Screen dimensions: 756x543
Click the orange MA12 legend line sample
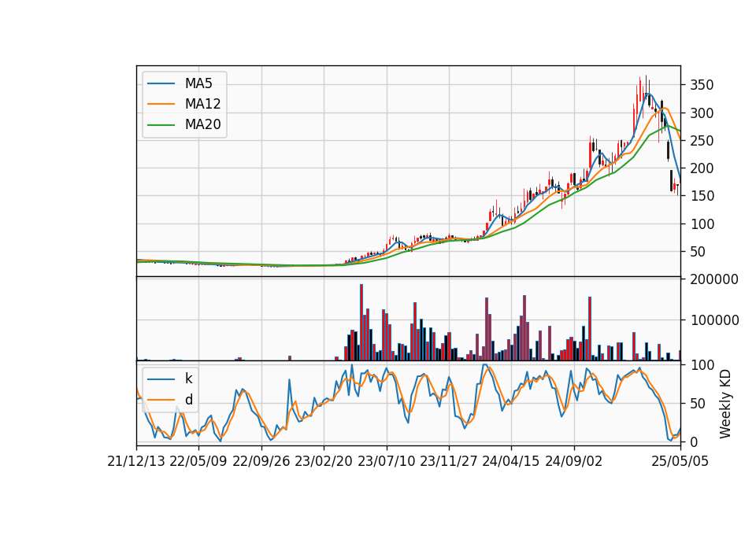[161, 104]
